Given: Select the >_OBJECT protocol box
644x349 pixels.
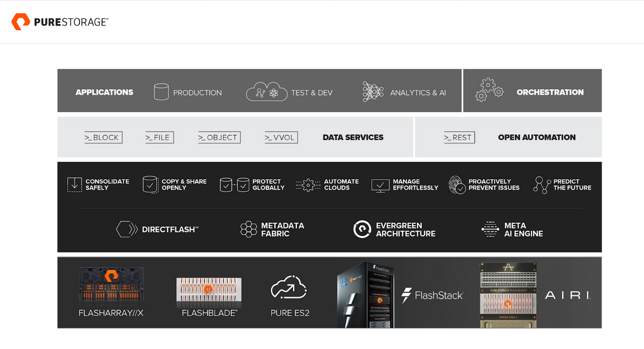Looking at the screenshot, I should coord(219,138).
